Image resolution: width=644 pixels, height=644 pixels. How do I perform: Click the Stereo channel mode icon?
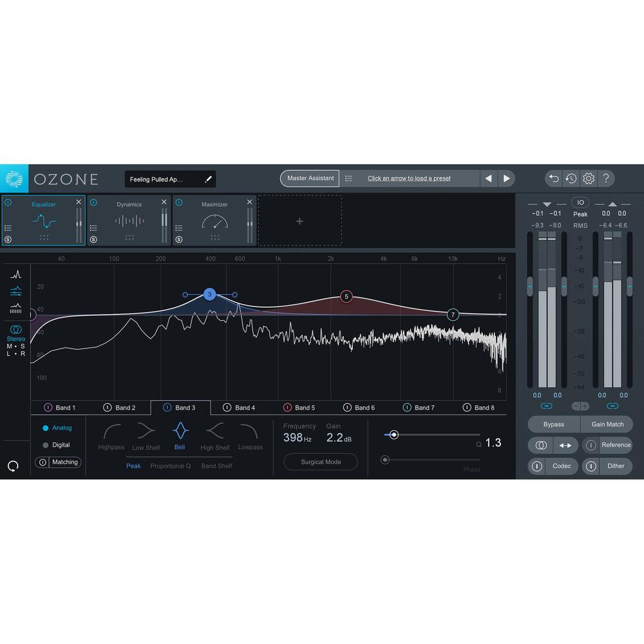coord(15,330)
